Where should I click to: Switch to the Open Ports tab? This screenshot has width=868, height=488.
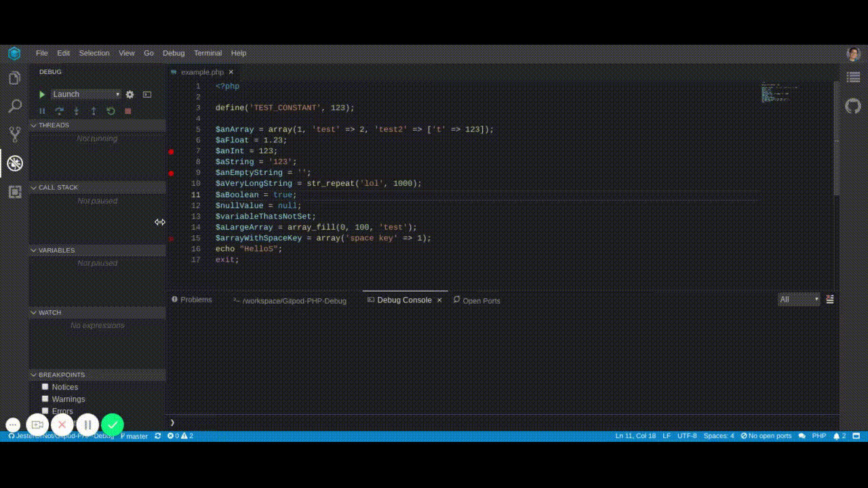click(477, 300)
